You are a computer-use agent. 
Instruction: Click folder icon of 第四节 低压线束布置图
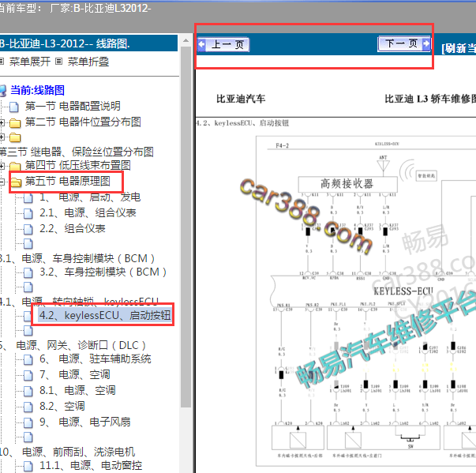(15, 167)
